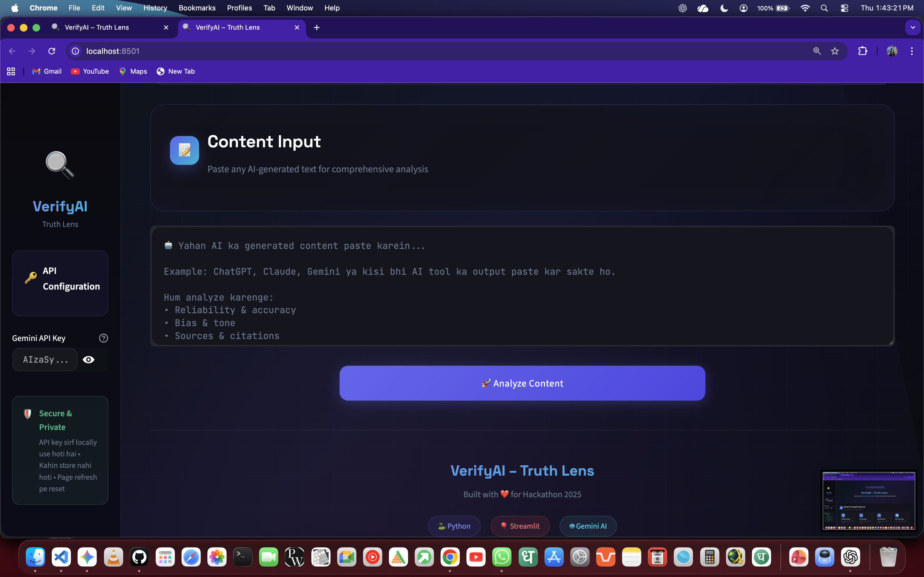
Task: Open the apps grid in bookmarks bar
Action: click(11, 71)
